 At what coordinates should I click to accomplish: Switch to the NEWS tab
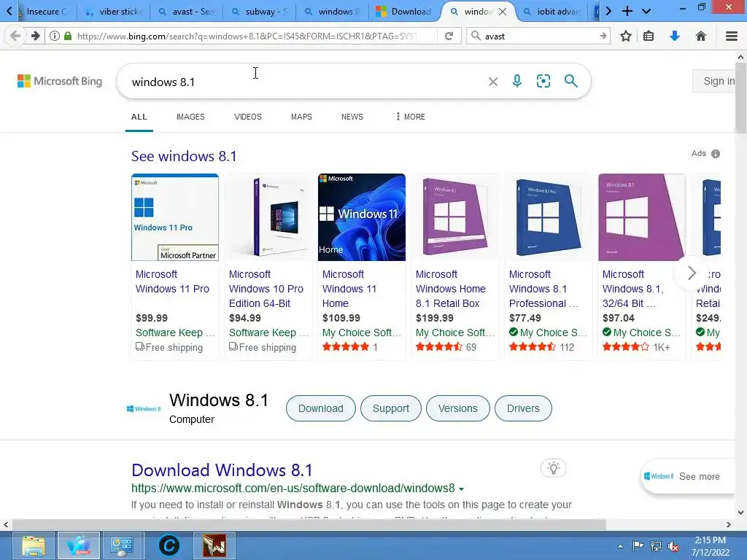point(352,117)
